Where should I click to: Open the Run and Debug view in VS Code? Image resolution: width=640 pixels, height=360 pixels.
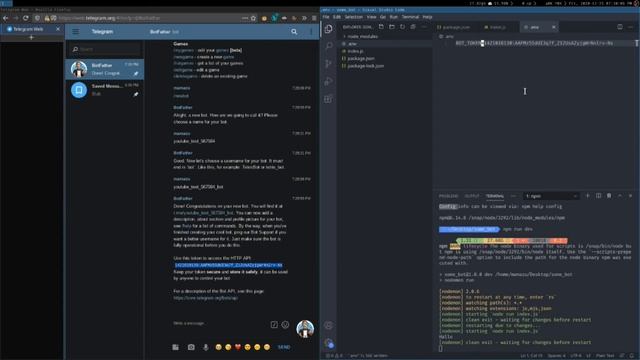[x=329, y=81]
